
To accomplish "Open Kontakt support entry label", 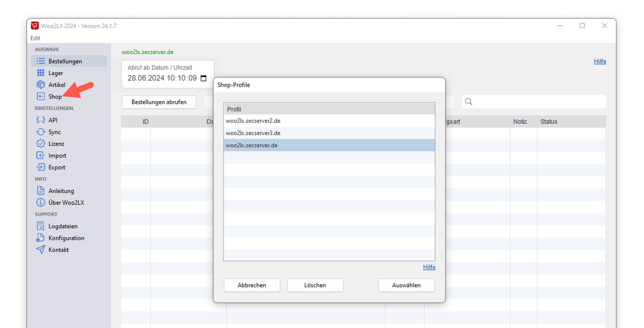I will pyautogui.click(x=58, y=250).
